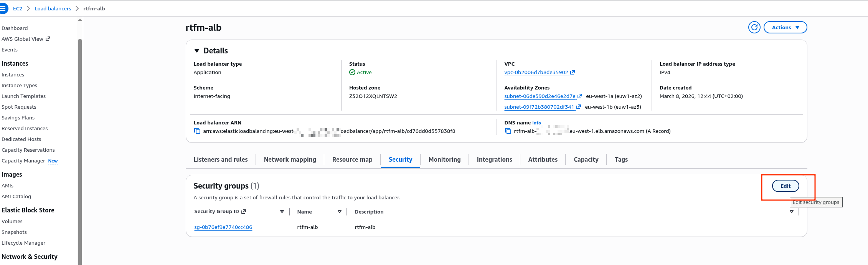
Task: Switch to Listeners and rules tab
Action: [x=220, y=159]
